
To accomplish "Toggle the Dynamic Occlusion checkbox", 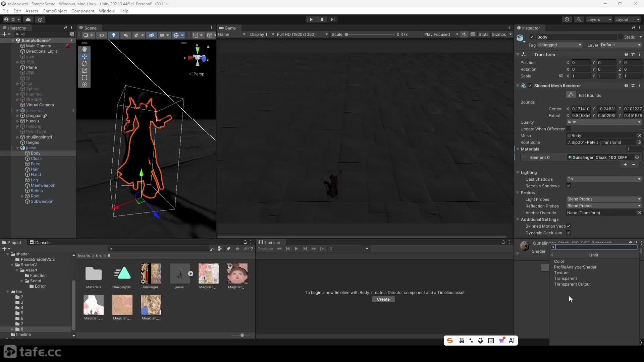I will click(x=569, y=233).
